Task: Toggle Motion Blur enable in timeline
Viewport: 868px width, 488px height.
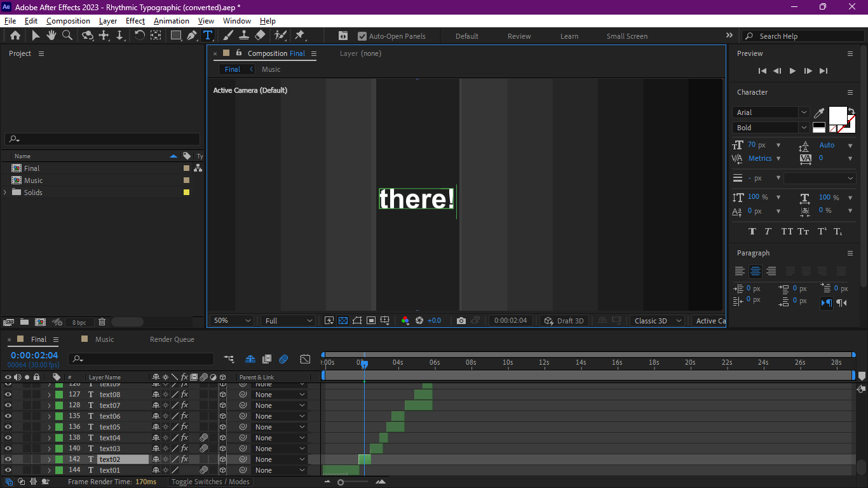Action: click(283, 359)
